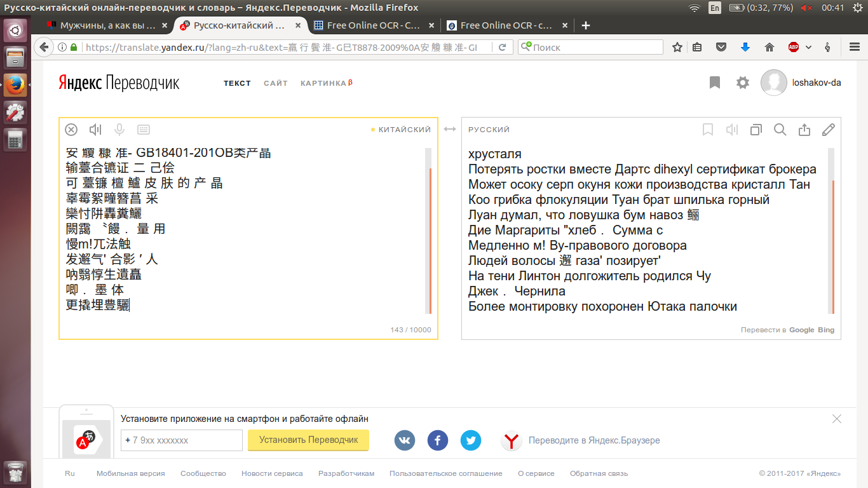Start voice input with the microphone icon

tap(119, 130)
